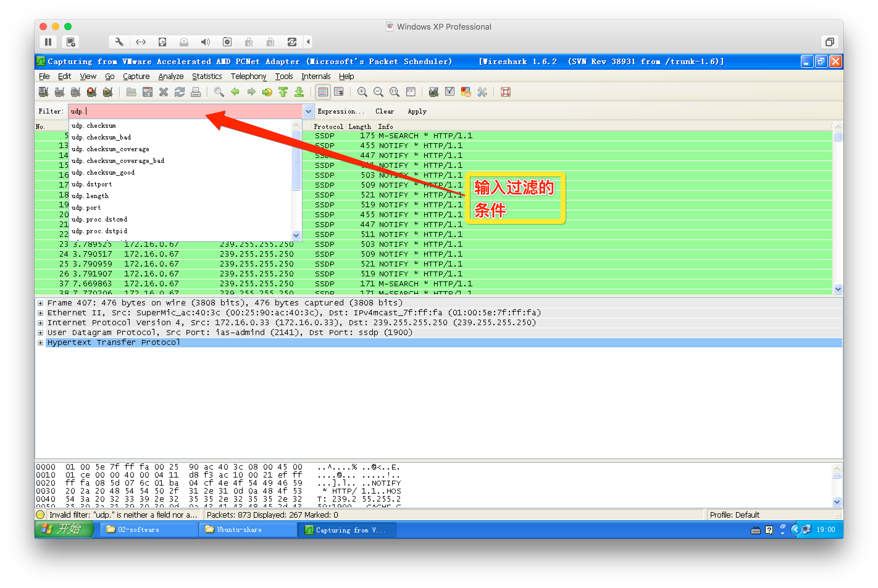Reload the capture file icon
The width and height of the screenshot is (878, 588).
pyautogui.click(x=180, y=92)
